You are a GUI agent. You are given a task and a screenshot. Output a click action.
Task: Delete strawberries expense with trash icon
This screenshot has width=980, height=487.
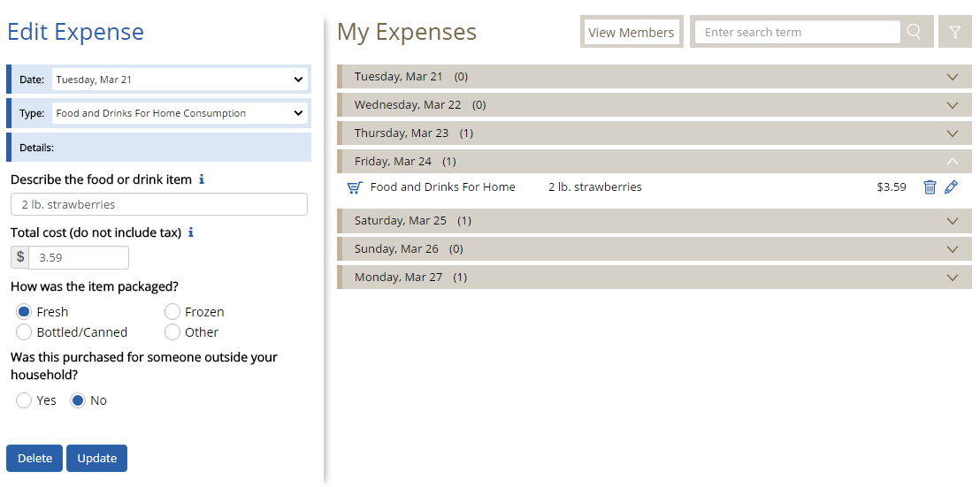click(930, 187)
